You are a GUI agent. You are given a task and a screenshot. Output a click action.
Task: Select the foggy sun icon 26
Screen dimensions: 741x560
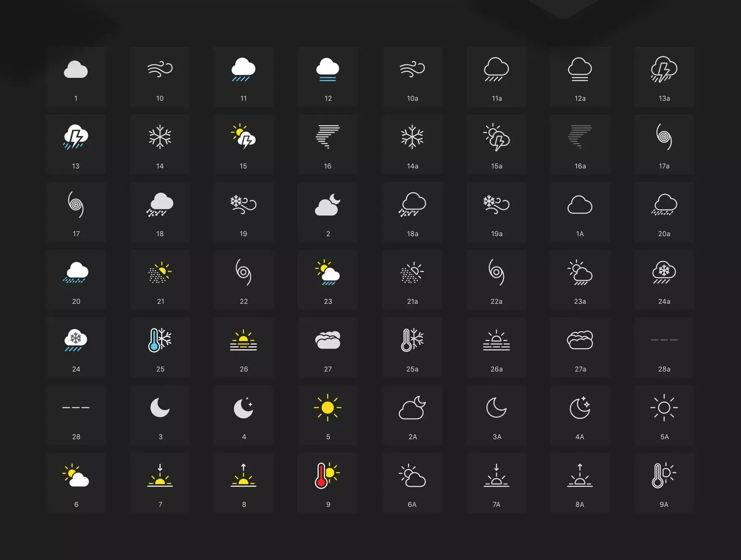pyautogui.click(x=243, y=340)
